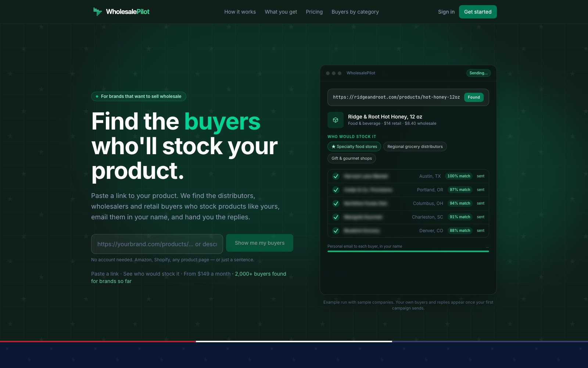Image resolution: width=588 pixels, height=368 pixels.
Task: Click the WholesalePilot title in the demo window
Action: click(361, 73)
